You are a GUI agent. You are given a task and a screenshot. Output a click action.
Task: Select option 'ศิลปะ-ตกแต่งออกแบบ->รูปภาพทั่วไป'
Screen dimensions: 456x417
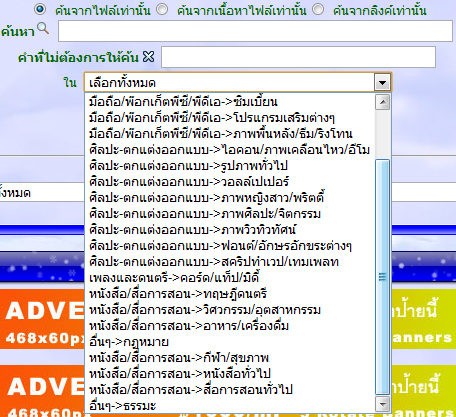click(x=230, y=166)
